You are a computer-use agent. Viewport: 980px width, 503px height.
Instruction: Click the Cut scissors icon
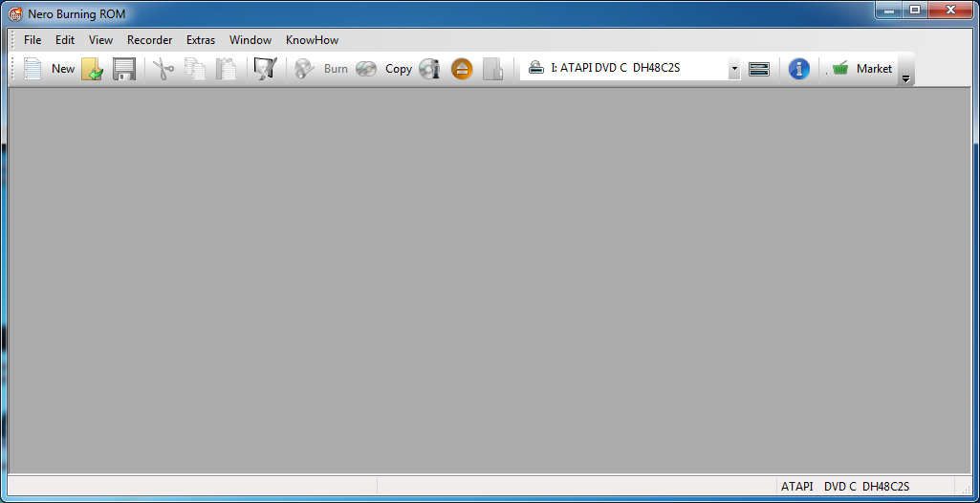(x=163, y=69)
